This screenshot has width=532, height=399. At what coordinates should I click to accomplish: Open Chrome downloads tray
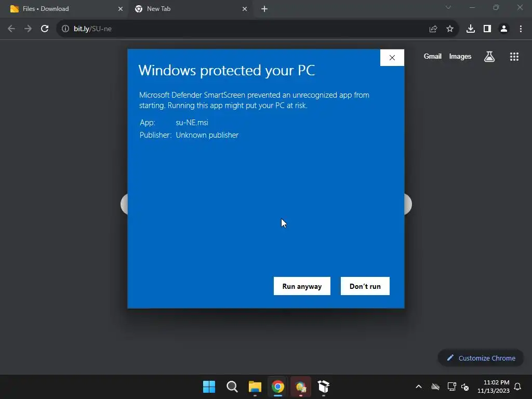[x=471, y=29]
